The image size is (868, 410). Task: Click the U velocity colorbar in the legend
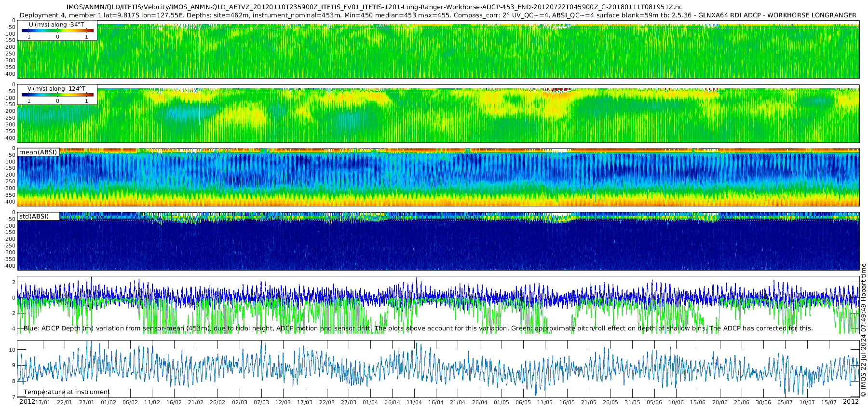(x=57, y=30)
